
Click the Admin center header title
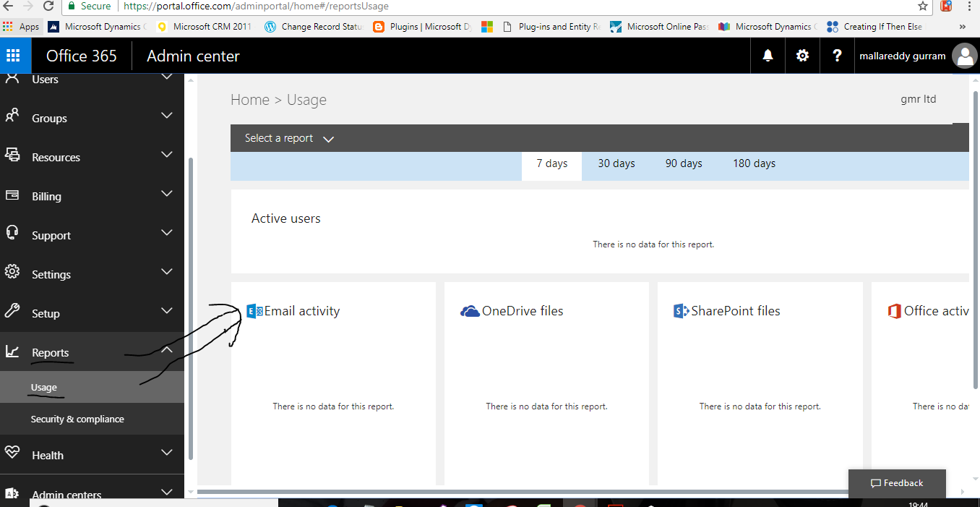pyautogui.click(x=193, y=56)
